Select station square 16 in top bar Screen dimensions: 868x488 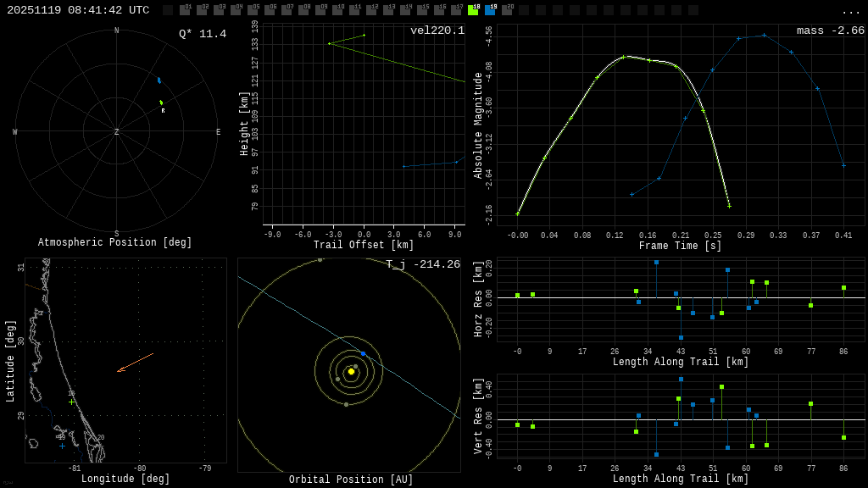pos(439,10)
